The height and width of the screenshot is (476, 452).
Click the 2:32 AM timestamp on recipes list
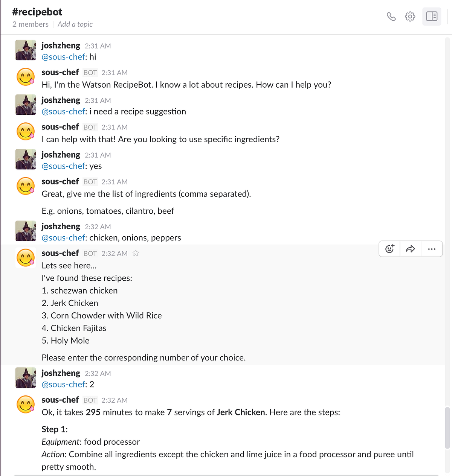[115, 254]
